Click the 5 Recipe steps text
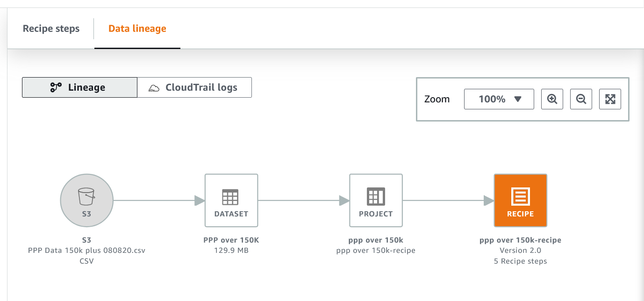The height and width of the screenshot is (301, 644). (x=520, y=261)
